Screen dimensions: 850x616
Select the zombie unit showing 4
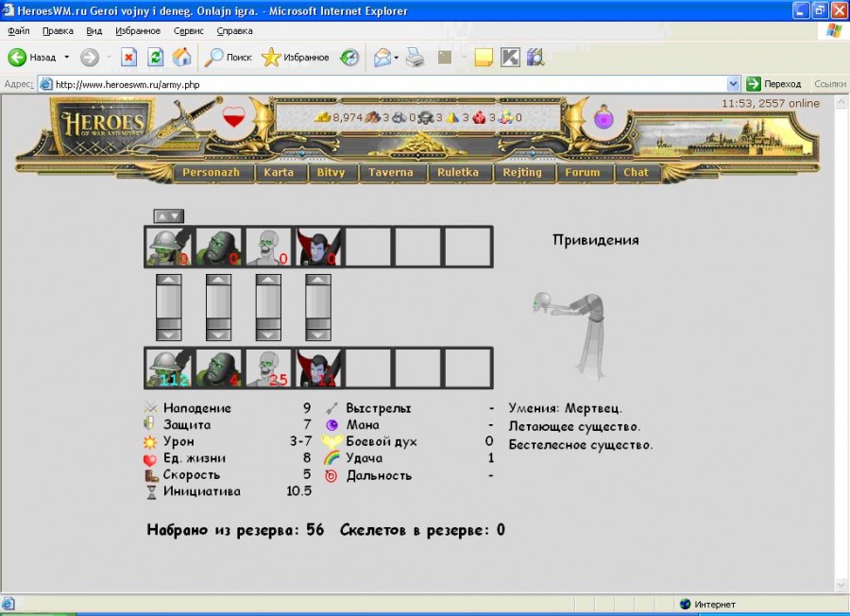pyautogui.click(x=218, y=368)
